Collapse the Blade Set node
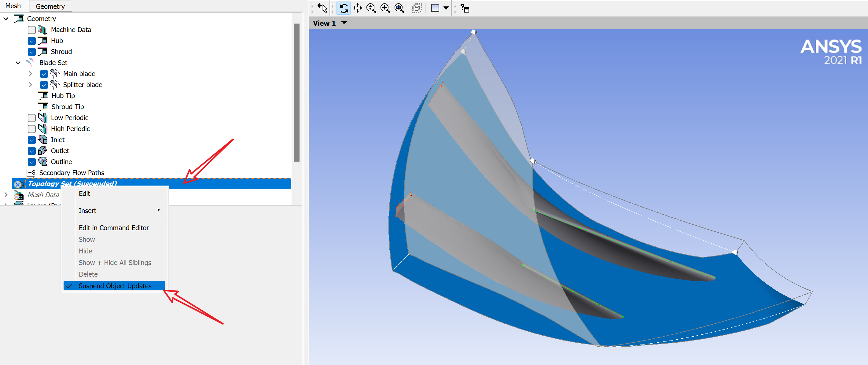Viewport: 868px width, 365px height. [x=18, y=63]
